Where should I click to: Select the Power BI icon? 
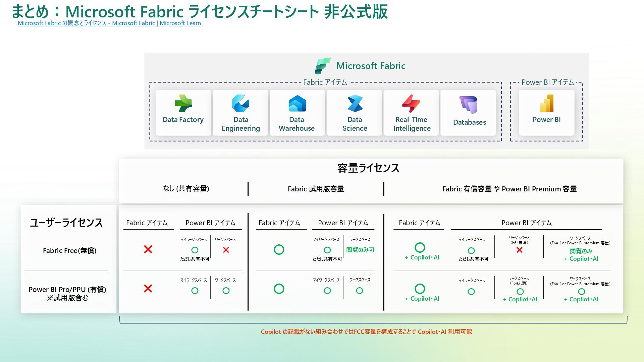pos(547,103)
